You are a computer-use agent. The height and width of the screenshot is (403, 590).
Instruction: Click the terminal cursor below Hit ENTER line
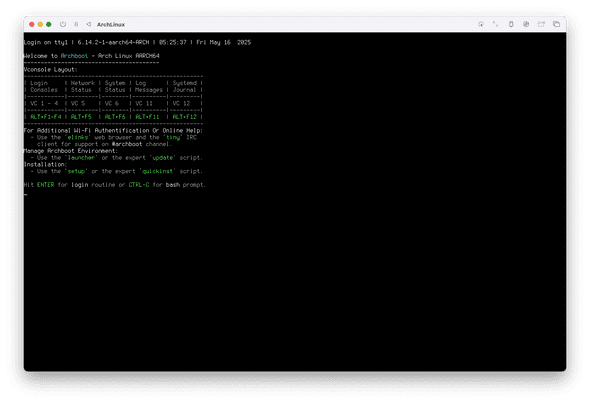pyautogui.click(x=26, y=195)
